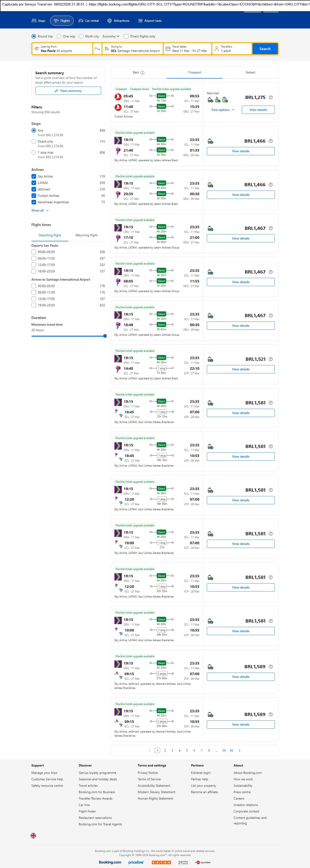The image size is (310, 868).
Task: Open the Car rental section icon
Action: click(81, 21)
